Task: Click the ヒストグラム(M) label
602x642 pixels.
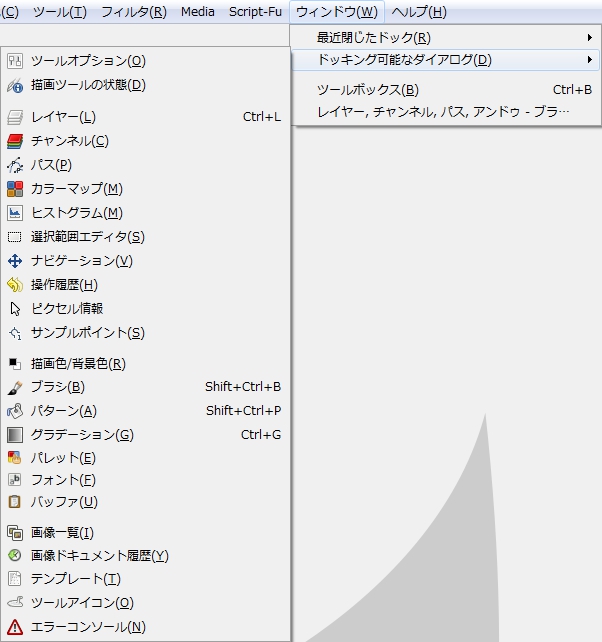Action: point(77,213)
